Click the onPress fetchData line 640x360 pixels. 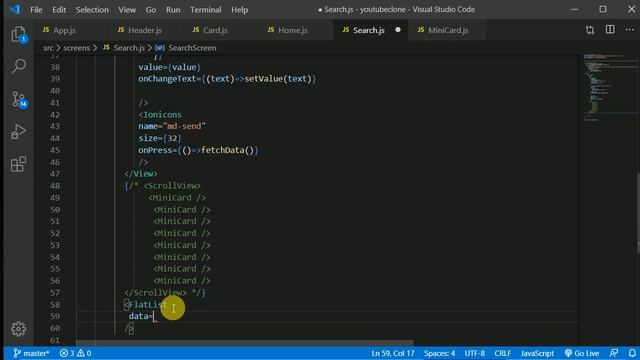click(198, 150)
